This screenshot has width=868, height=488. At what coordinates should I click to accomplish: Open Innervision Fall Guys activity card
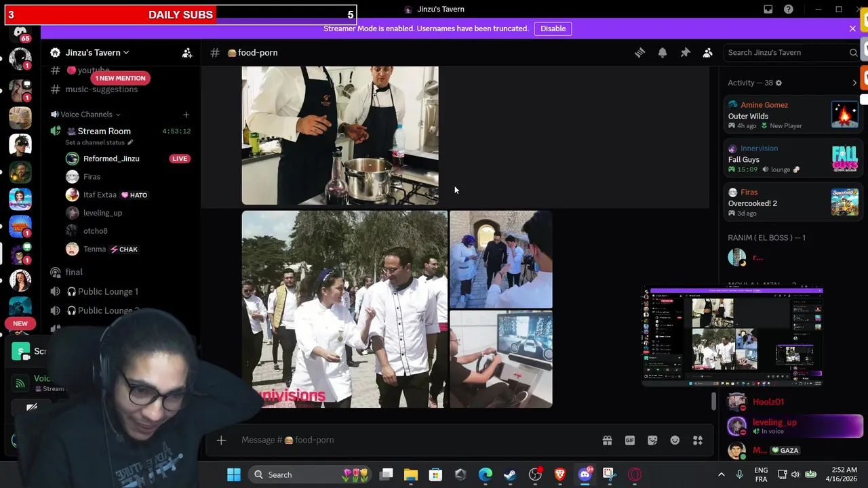(x=792, y=159)
